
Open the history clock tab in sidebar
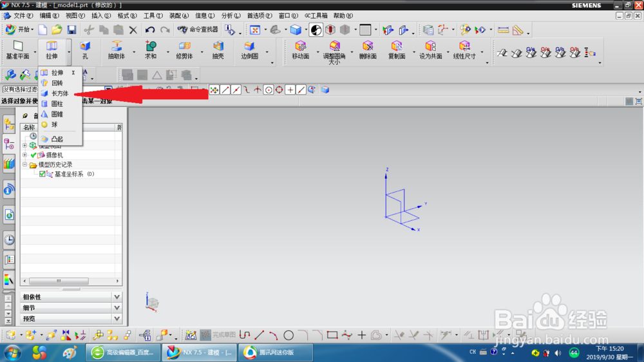(9, 240)
